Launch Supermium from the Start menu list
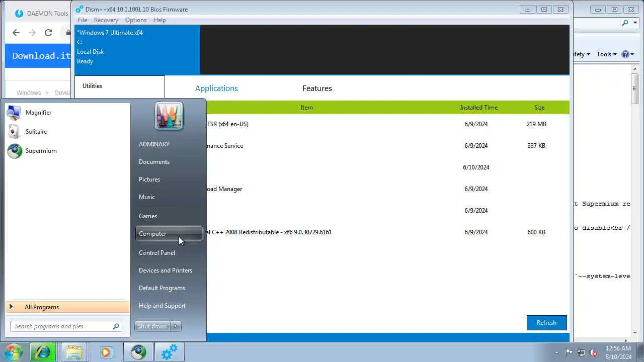This screenshot has width=644, height=362. tap(67, 151)
